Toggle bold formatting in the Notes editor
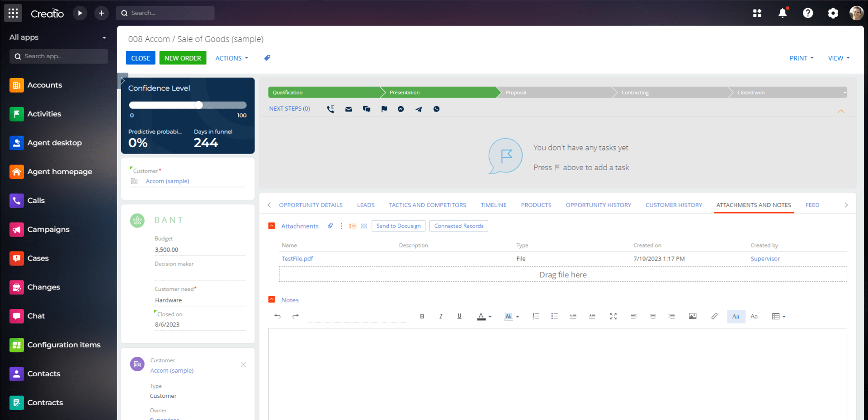868x420 pixels. 422,316
